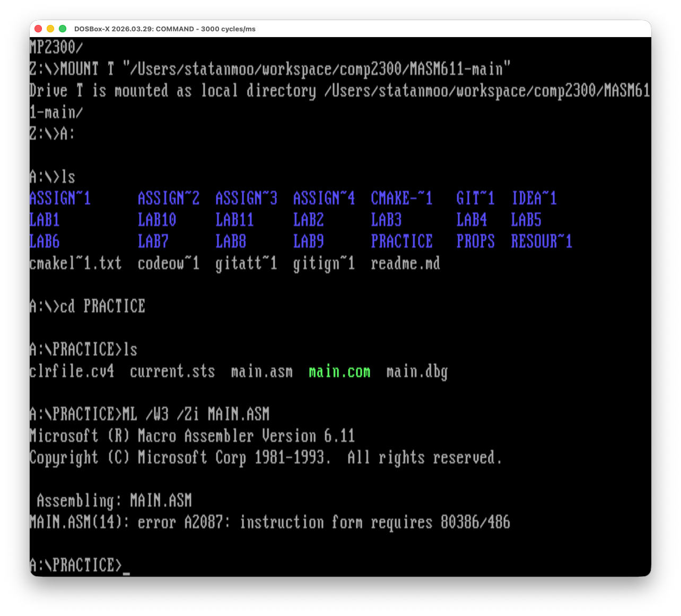681x616 pixels.
Task: Click the 'cd PRACTICE' command line
Action: tap(88, 306)
